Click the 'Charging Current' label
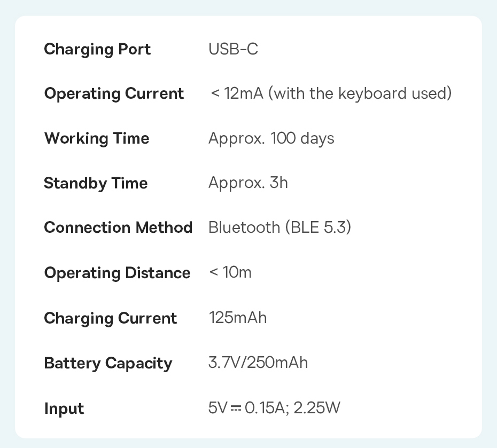497x448 pixels. [x=110, y=318]
